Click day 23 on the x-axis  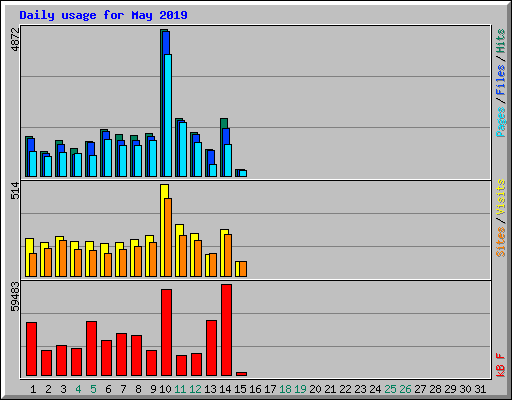tap(360, 389)
